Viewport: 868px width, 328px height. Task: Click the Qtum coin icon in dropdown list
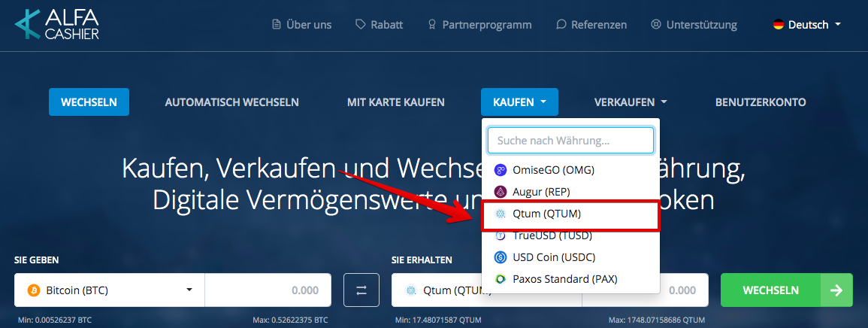pyautogui.click(x=501, y=214)
